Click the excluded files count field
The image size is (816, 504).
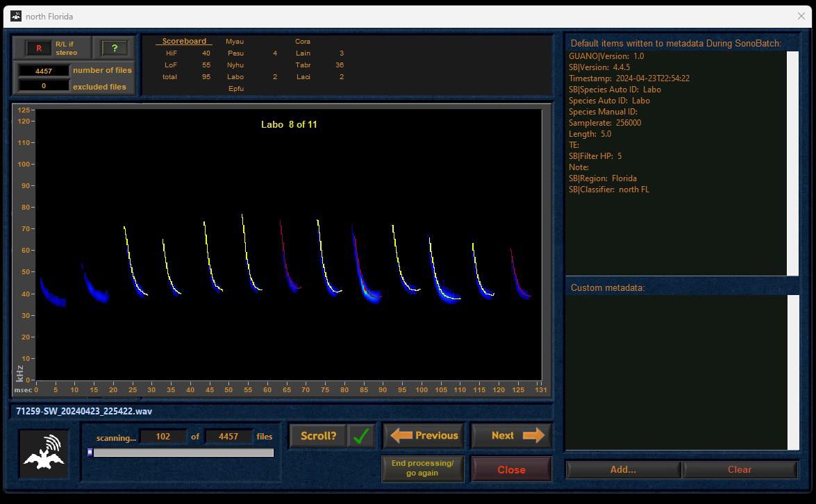click(44, 86)
